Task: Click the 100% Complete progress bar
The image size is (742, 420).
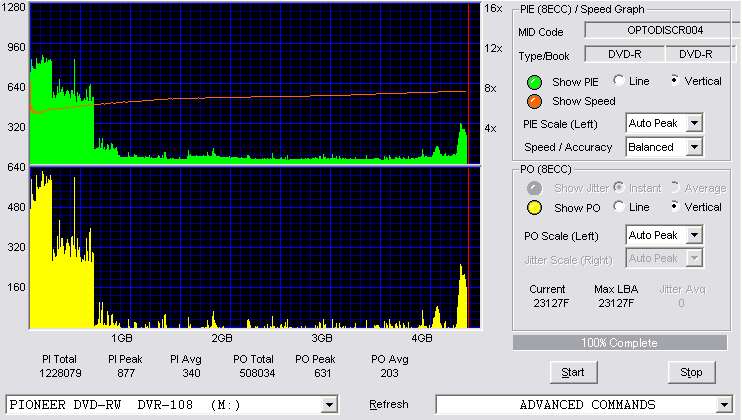Action: click(x=620, y=343)
